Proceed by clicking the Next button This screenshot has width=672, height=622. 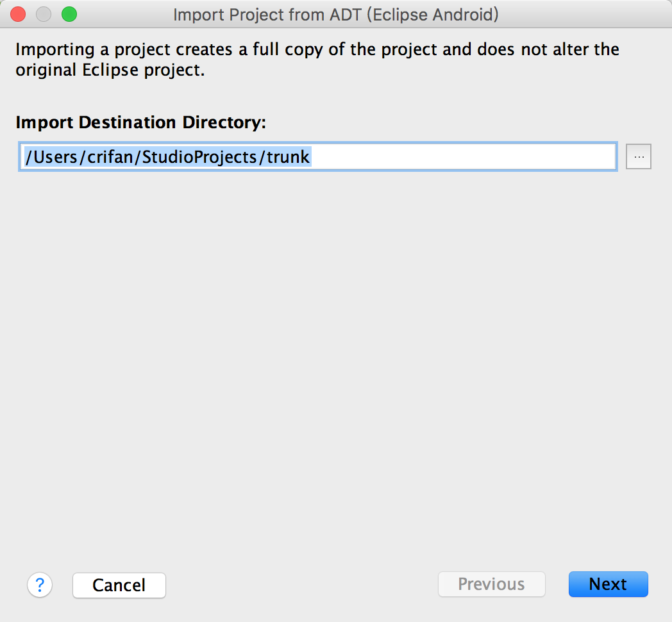[608, 584]
